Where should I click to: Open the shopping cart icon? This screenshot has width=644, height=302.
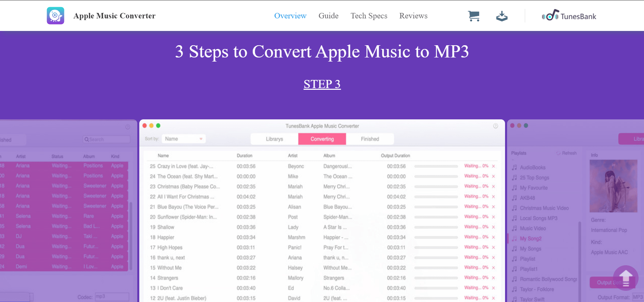tap(474, 16)
